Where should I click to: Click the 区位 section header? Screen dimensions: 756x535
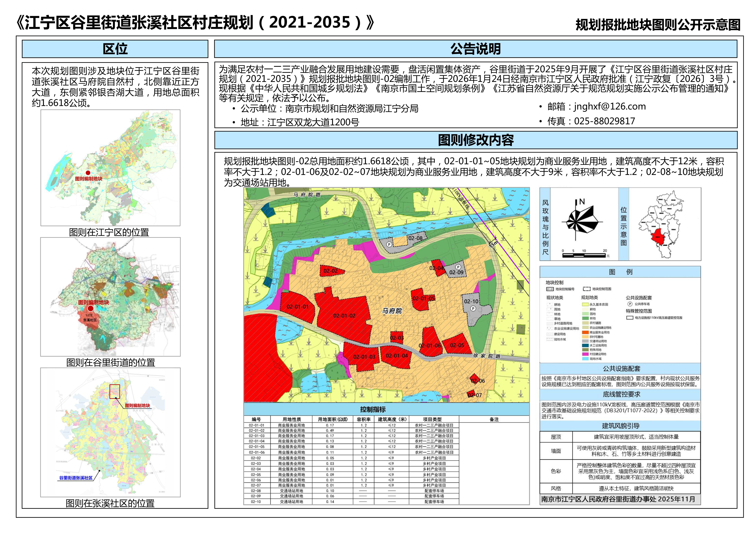point(115,49)
